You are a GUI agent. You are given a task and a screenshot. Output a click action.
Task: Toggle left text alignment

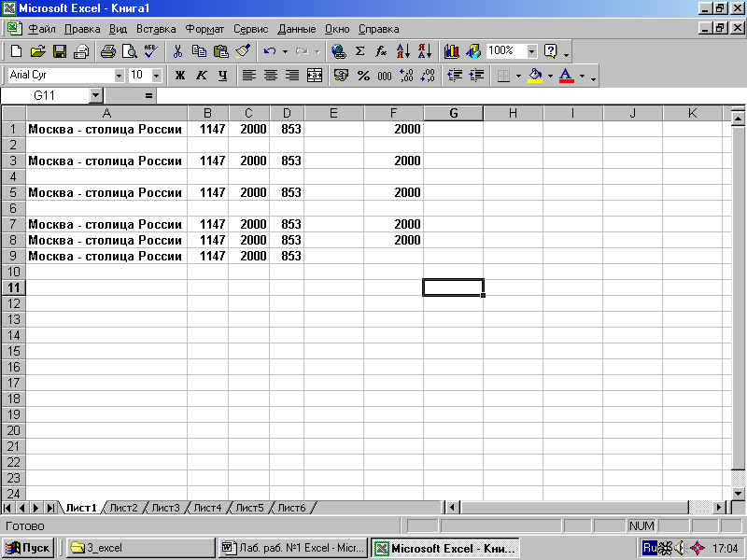pos(249,76)
